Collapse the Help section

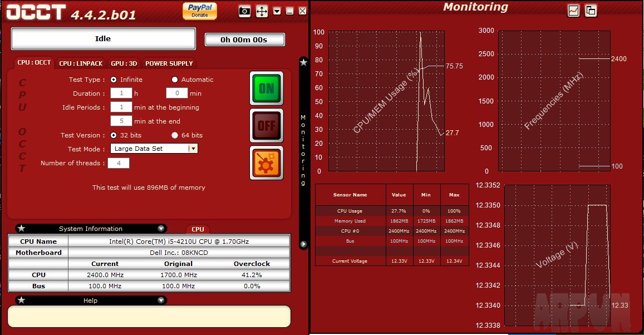[161, 300]
